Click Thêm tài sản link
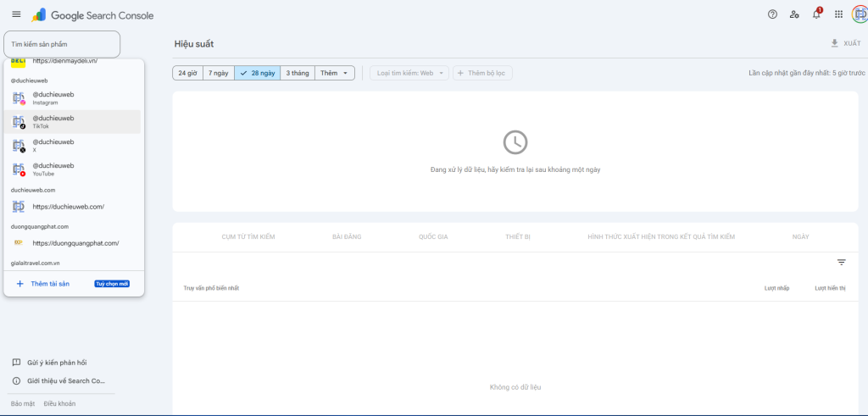 click(50, 284)
